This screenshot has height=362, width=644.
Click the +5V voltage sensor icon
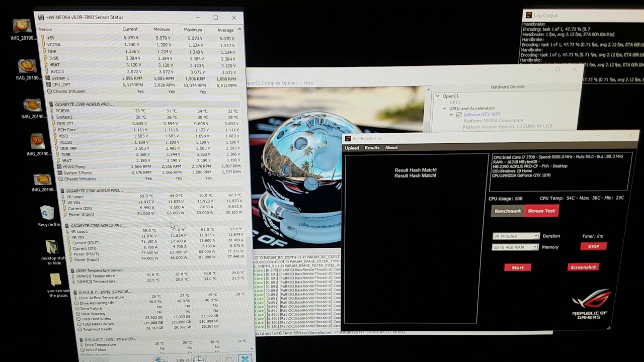43,38
